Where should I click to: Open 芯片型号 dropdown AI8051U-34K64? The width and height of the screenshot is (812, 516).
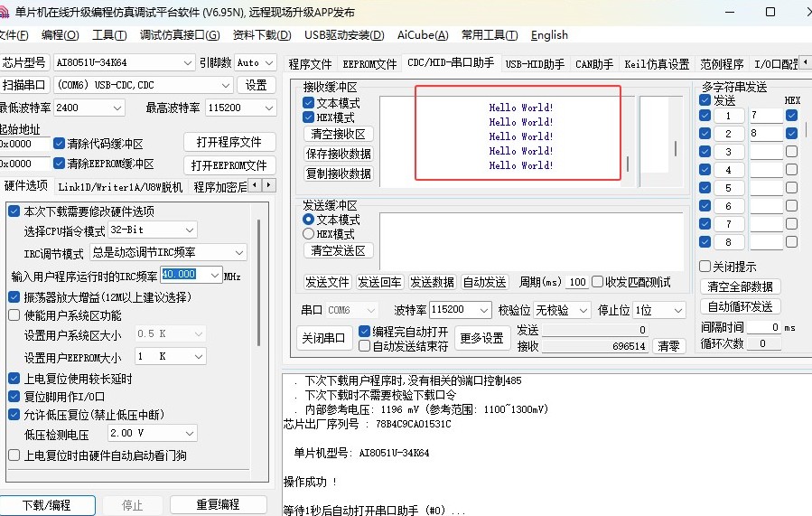(x=125, y=62)
